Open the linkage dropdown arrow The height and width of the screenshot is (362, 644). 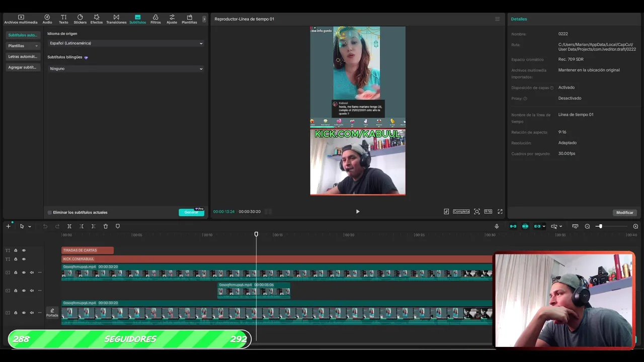tap(544, 227)
